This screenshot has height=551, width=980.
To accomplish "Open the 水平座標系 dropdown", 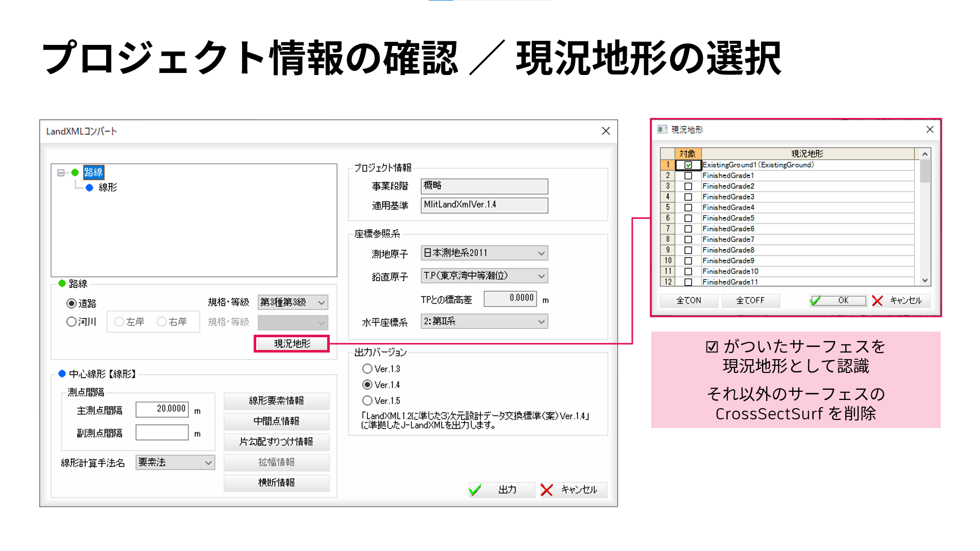I will (541, 321).
